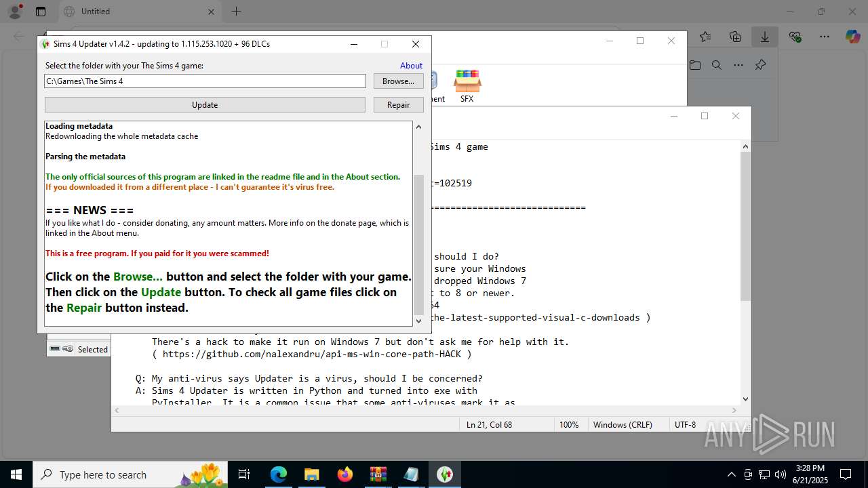Close the Notepad window

[736, 116]
